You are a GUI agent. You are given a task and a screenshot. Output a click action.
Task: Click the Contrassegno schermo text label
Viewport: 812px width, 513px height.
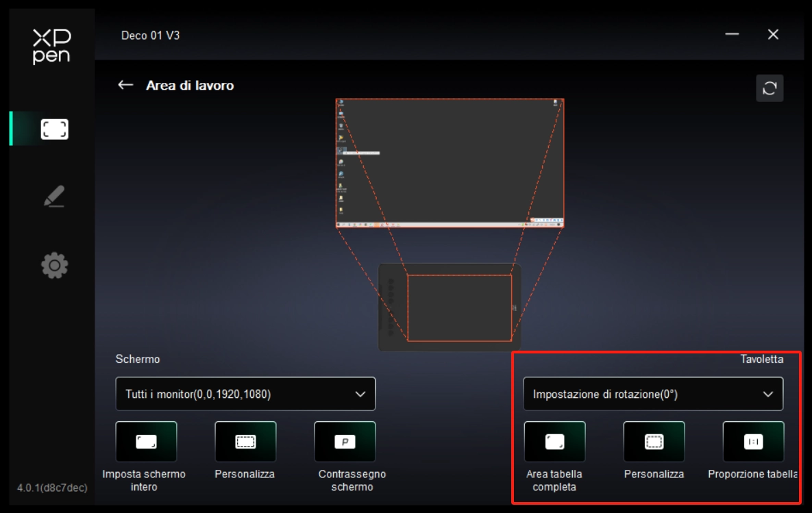(352, 481)
